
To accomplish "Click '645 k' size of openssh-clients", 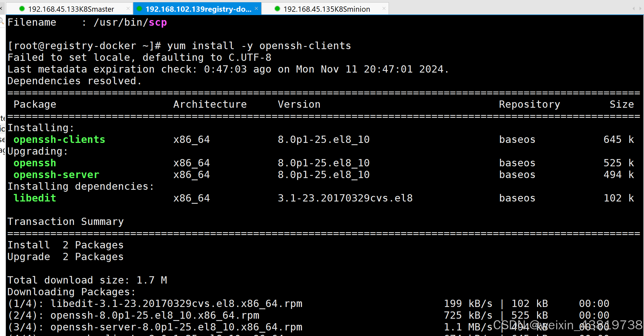I will (x=619, y=140).
